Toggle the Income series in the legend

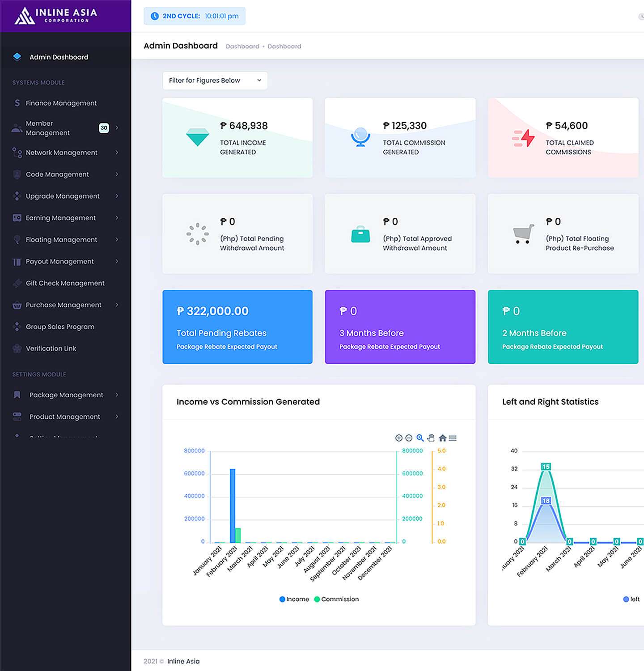(x=294, y=599)
